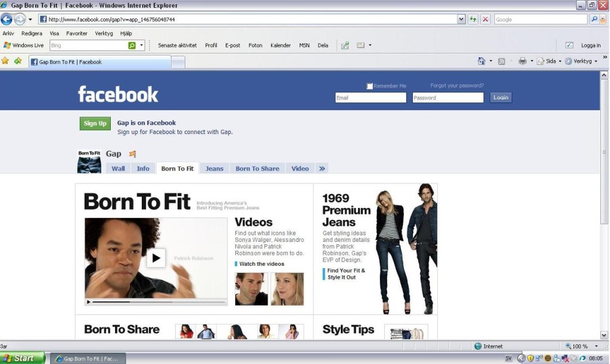Click the red Stop loading icon
Image resolution: width=610 pixels, height=364 pixels.
[485, 19]
